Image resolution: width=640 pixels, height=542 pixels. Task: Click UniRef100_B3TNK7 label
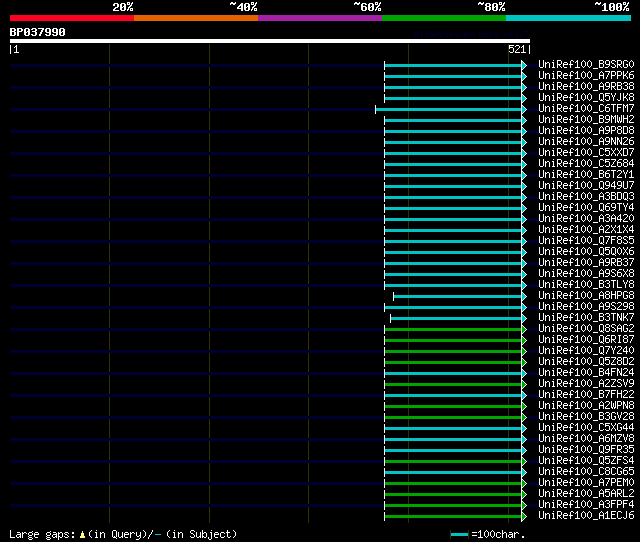tap(586, 318)
